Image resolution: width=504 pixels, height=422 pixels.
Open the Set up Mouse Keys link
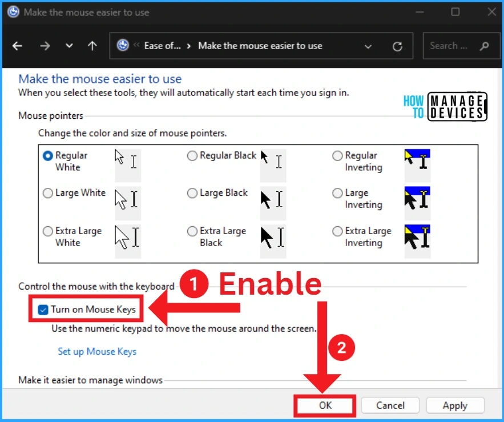97,352
